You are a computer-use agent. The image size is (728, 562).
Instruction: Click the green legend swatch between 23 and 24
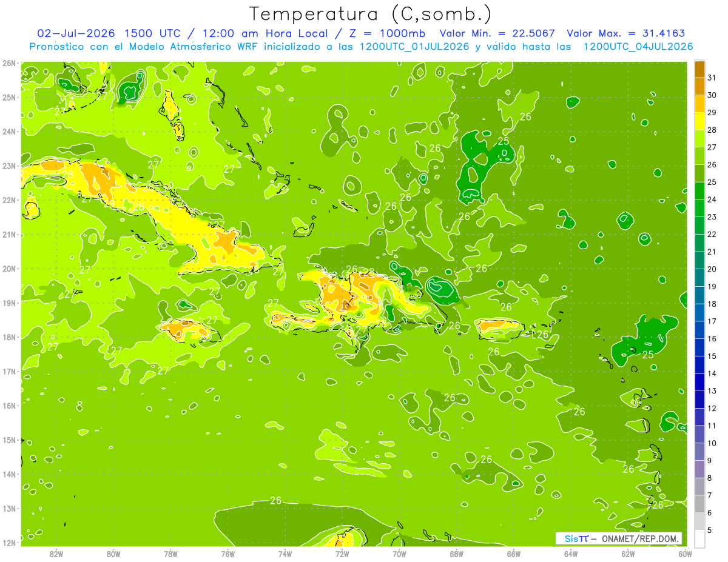point(699,208)
